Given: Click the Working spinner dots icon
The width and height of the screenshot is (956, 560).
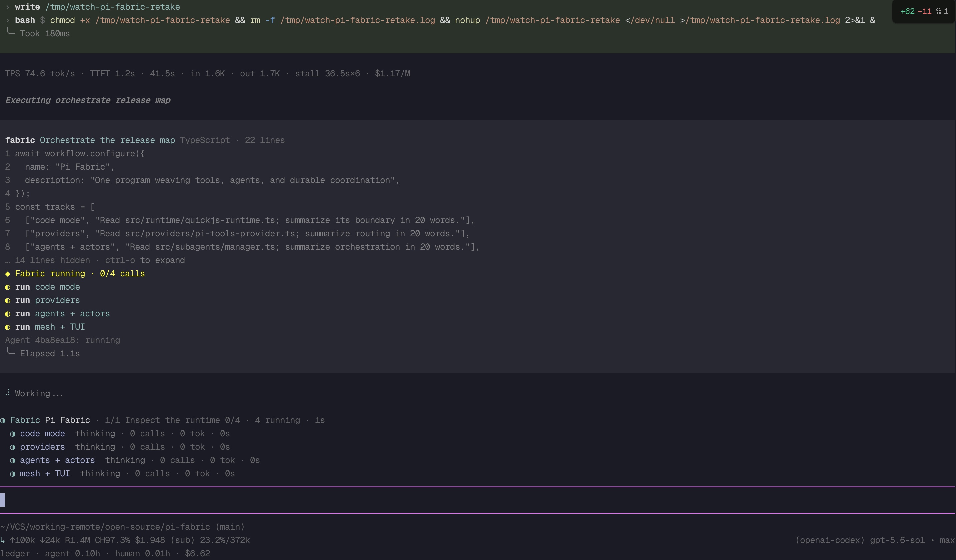Looking at the screenshot, I should click(x=8, y=393).
